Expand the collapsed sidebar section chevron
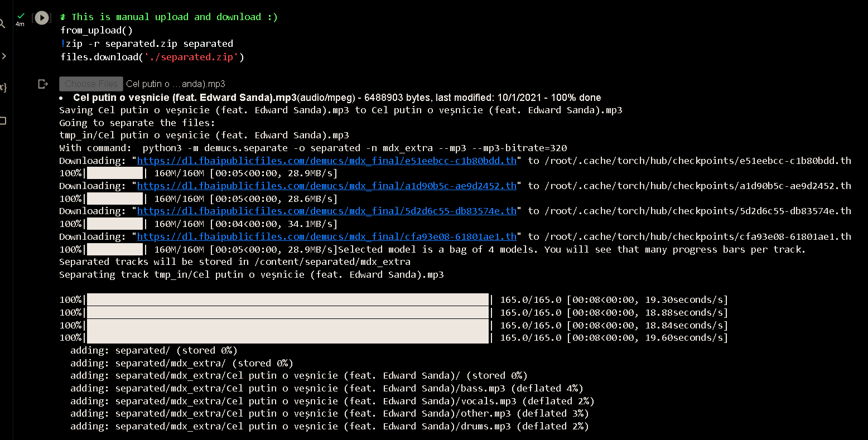The height and width of the screenshot is (440, 868). tap(4, 55)
